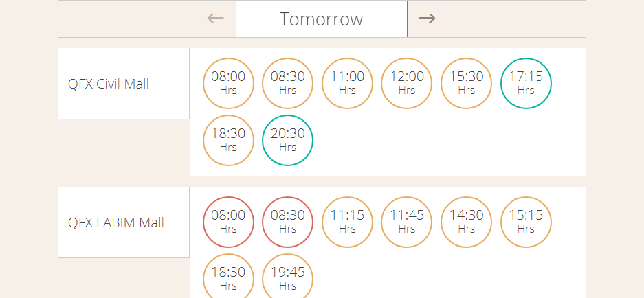Image resolution: width=644 pixels, height=298 pixels.
Task: Book 18:30 show at QFX Civil Mall
Action: pos(228,140)
